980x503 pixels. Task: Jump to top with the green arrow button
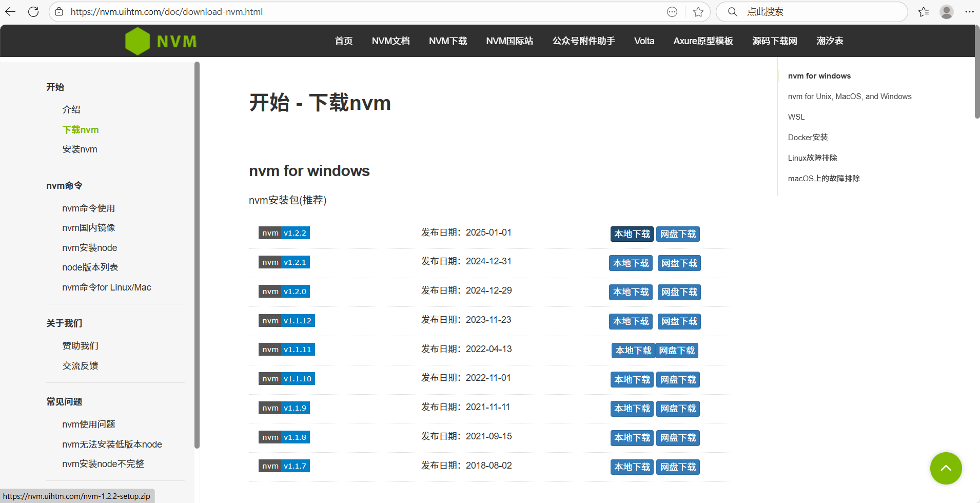946,468
